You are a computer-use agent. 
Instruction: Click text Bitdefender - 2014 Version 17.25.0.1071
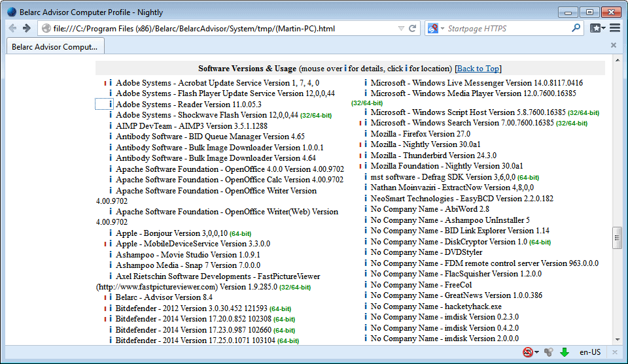coord(196,340)
